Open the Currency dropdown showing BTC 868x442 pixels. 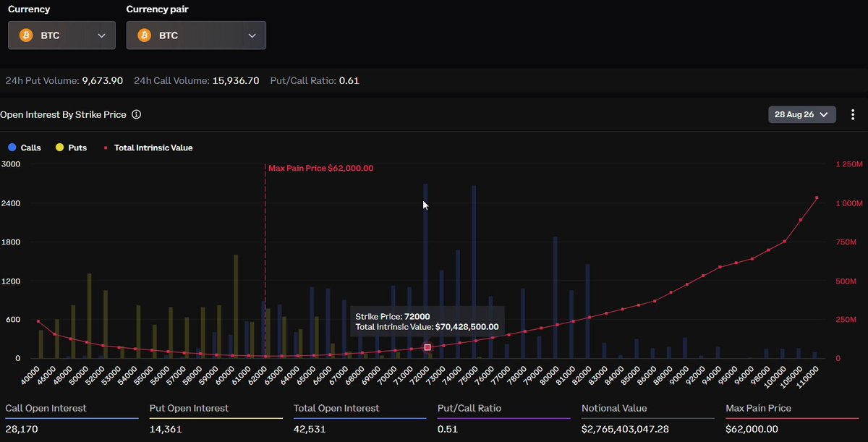click(61, 35)
